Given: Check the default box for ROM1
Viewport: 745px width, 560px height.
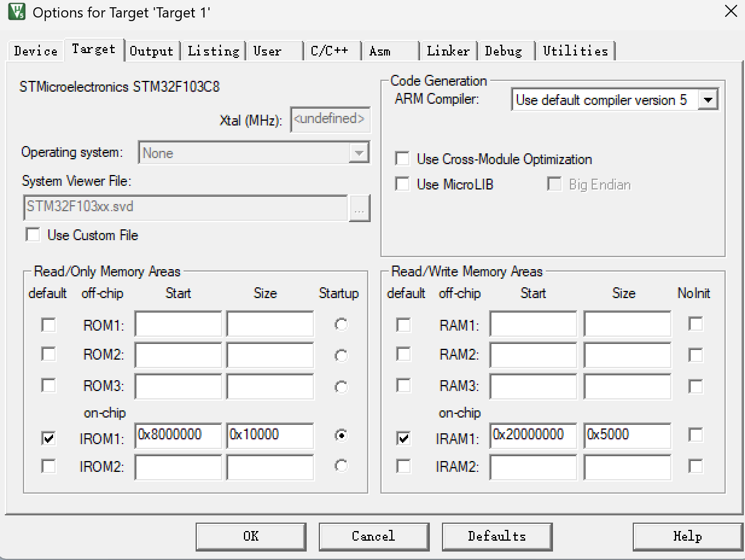Looking at the screenshot, I should [x=48, y=325].
